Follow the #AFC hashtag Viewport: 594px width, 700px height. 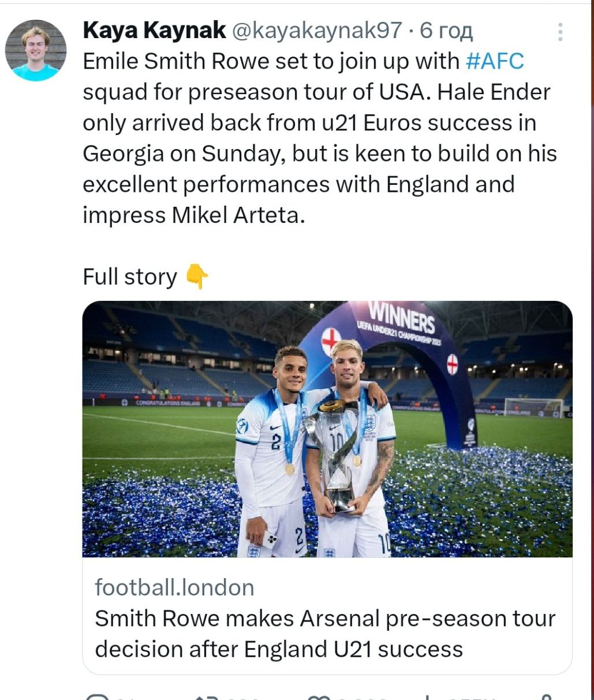click(495, 61)
